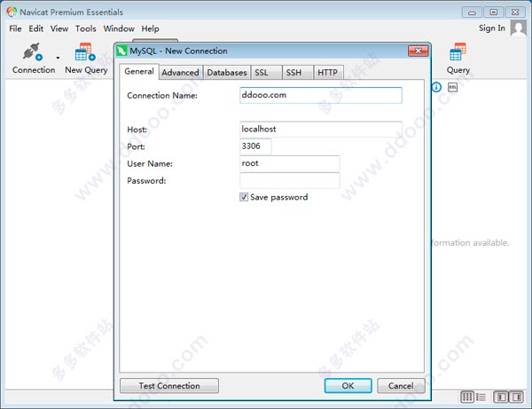The width and height of the screenshot is (532, 409).
Task: Click the user avatar icon
Action: [519, 28]
